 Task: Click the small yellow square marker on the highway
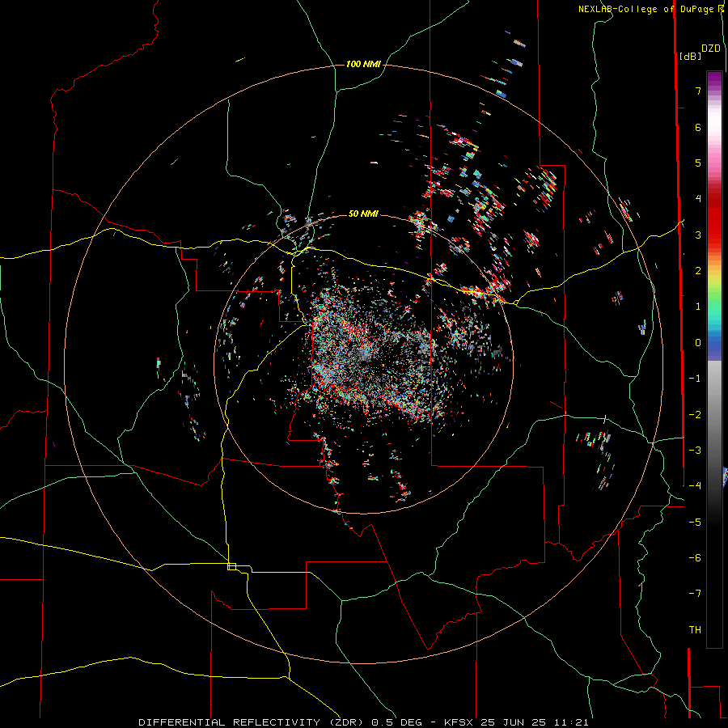(x=231, y=566)
